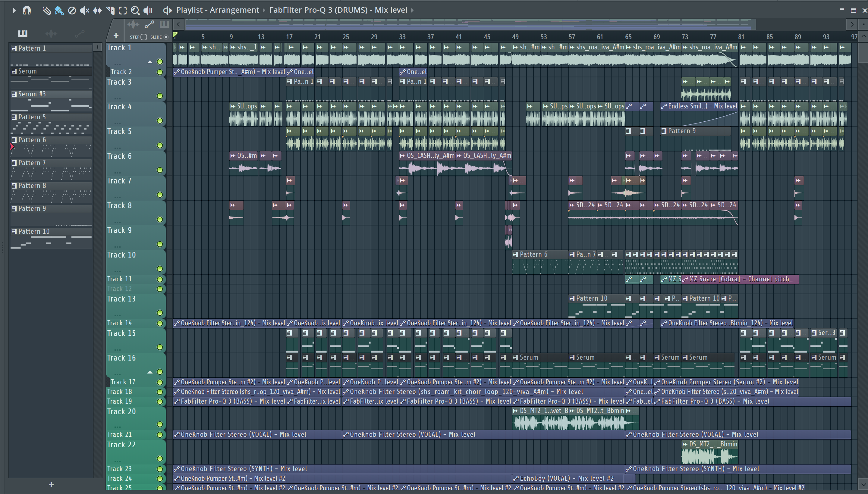This screenshot has width=868, height=494.
Task: Select the Delete tool
Action: point(72,10)
